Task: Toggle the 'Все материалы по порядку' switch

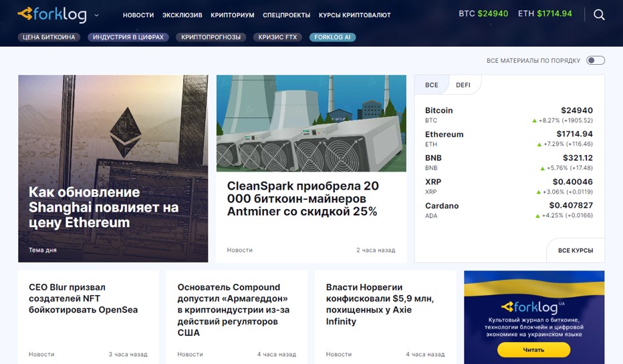Action: point(595,60)
